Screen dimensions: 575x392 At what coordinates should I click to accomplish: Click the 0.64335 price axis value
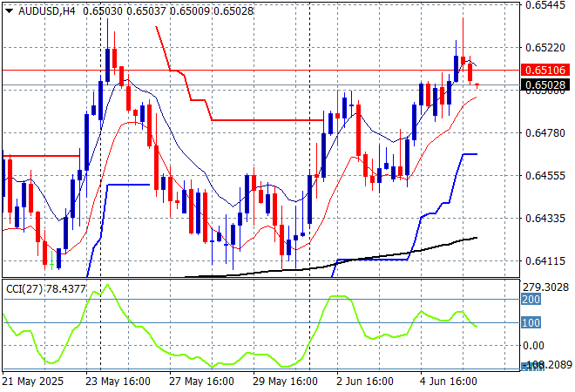point(545,218)
